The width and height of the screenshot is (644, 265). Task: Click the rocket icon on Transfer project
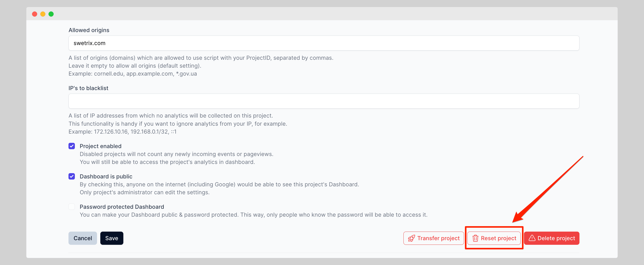(x=411, y=238)
